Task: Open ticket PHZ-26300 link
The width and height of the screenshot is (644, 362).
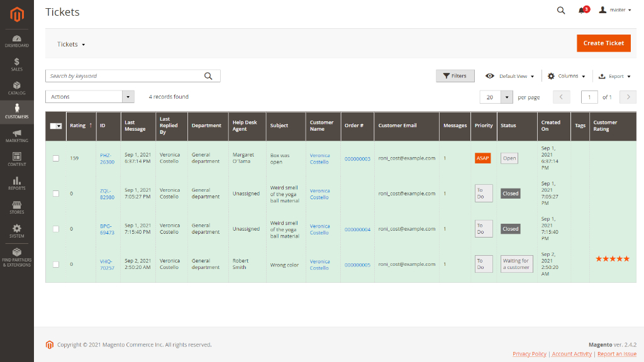Action: pyautogui.click(x=107, y=158)
